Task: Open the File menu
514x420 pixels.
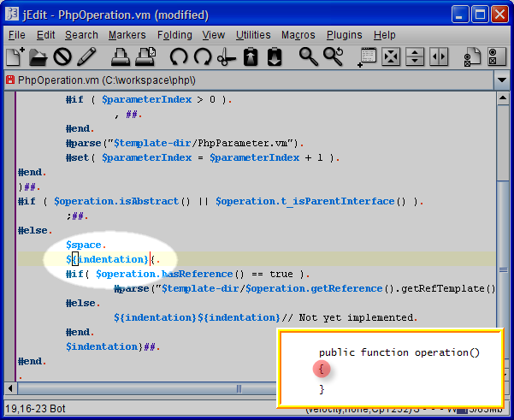Action: click(17, 35)
